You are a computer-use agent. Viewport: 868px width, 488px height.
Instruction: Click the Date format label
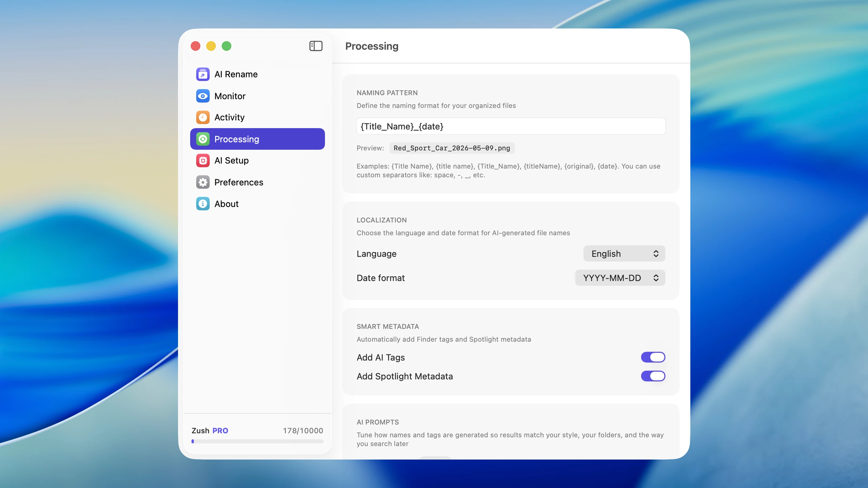click(380, 278)
